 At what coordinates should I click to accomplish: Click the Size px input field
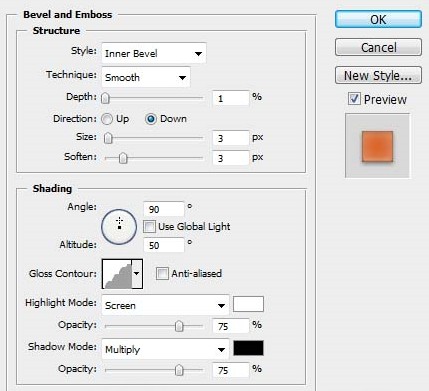point(231,138)
